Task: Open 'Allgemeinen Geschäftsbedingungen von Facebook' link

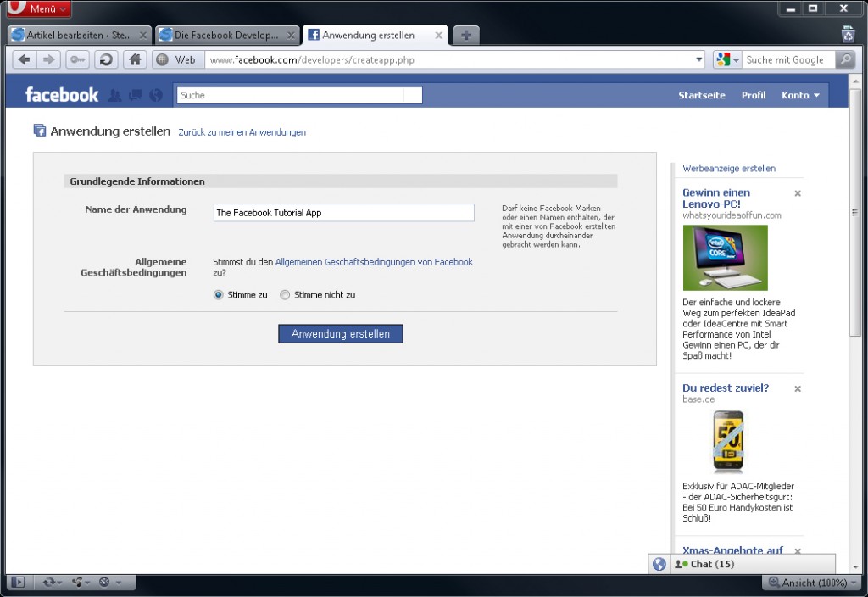Action: (374, 262)
